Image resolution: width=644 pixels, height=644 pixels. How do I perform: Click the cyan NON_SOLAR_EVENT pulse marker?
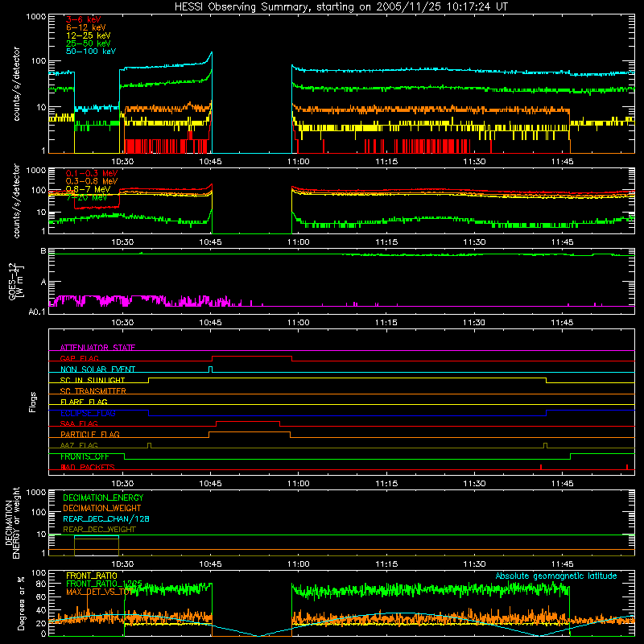click(x=211, y=369)
